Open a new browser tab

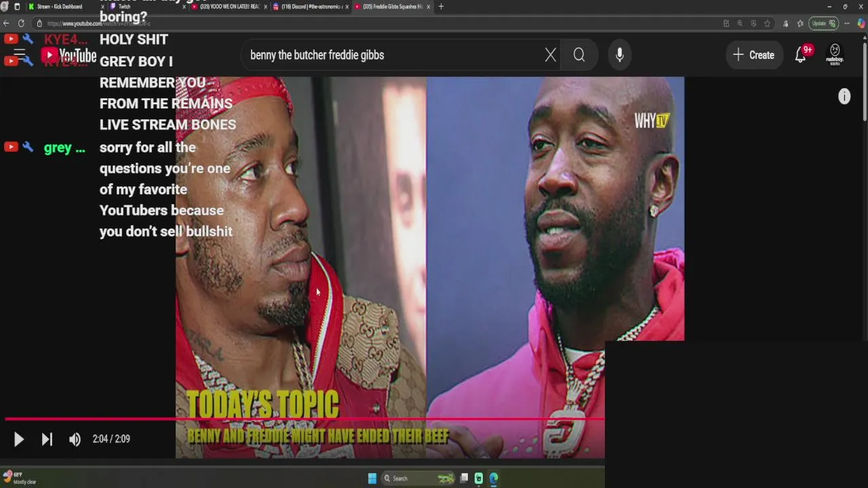point(441,7)
